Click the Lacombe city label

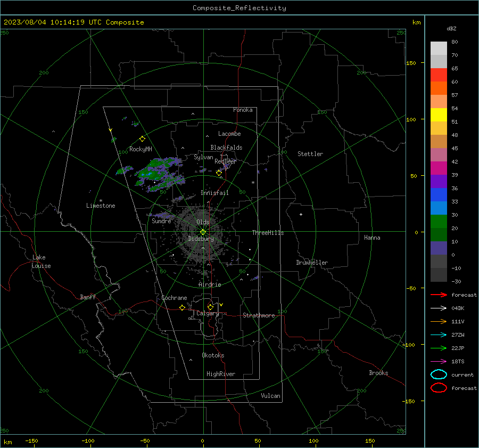229,134
